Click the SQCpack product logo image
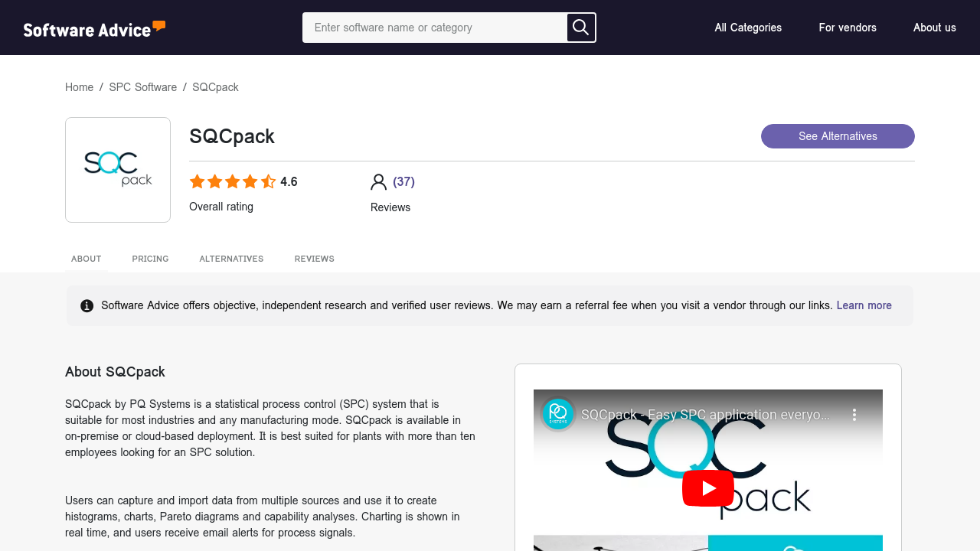The image size is (980, 551). 118,170
